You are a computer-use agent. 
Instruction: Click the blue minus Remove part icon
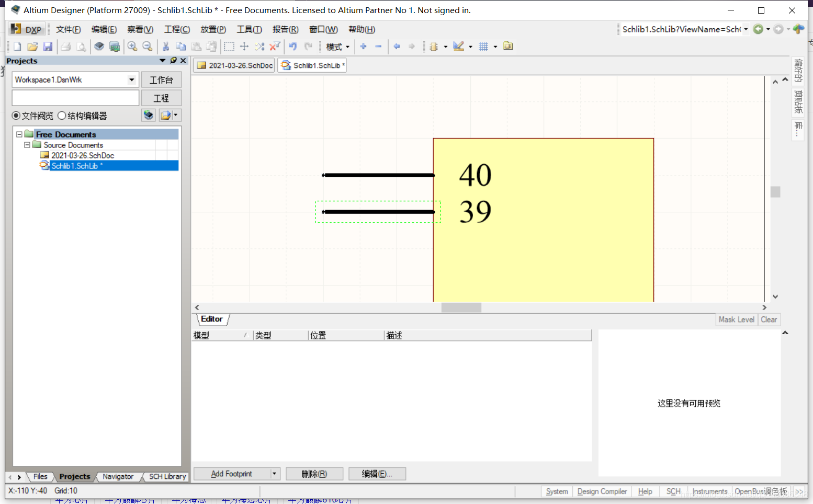[x=378, y=47]
